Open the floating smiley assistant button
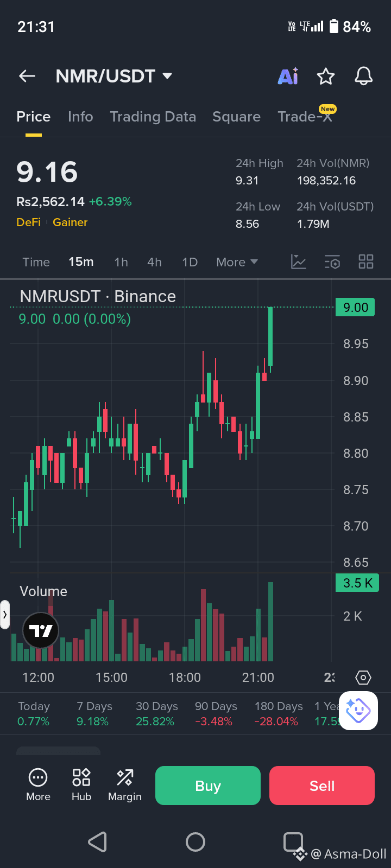Viewport: 391px width, 868px height. (x=358, y=711)
